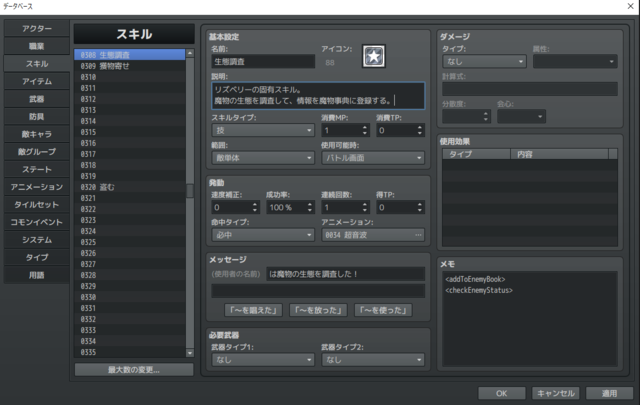
Task: Close the データベース window
Action: (x=631, y=6)
